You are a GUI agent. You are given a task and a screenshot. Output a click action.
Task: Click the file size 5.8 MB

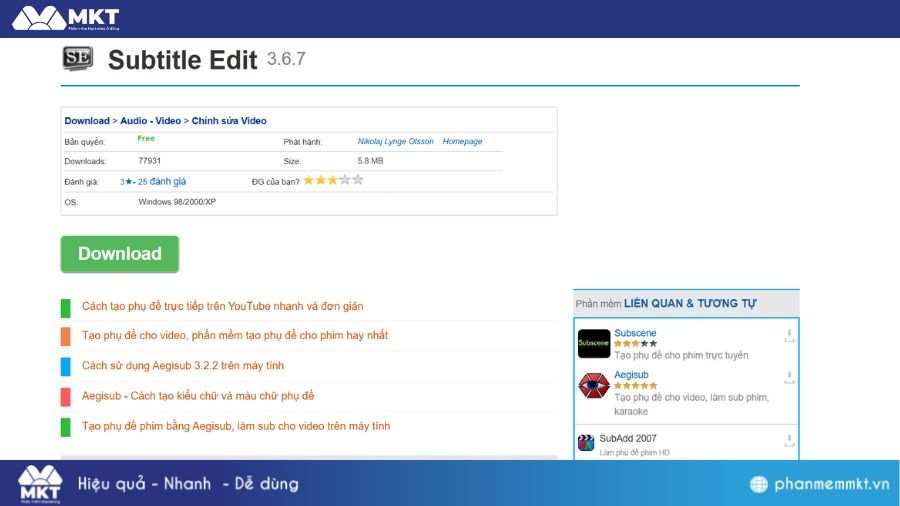pos(370,161)
